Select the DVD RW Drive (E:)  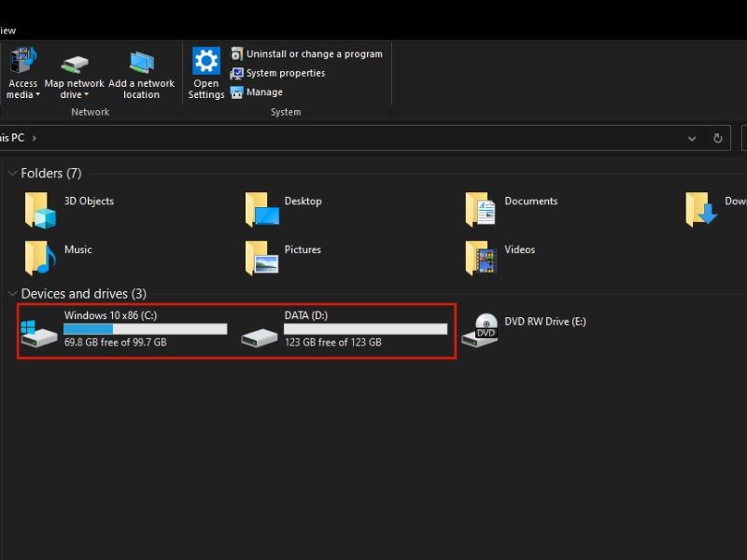pyautogui.click(x=544, y=321)
